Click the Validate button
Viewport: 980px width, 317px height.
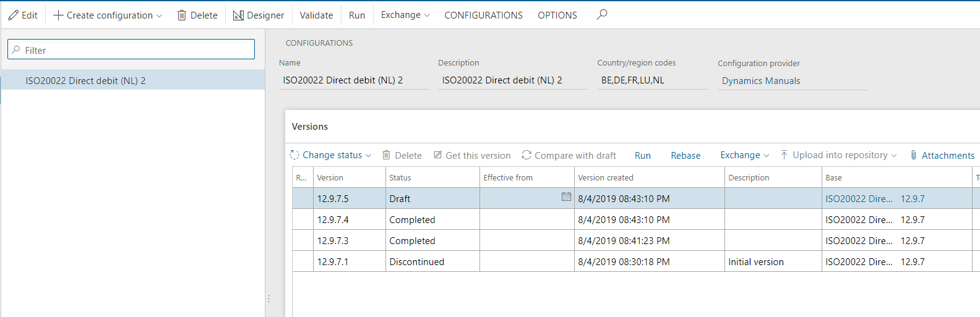coord(316,15)
